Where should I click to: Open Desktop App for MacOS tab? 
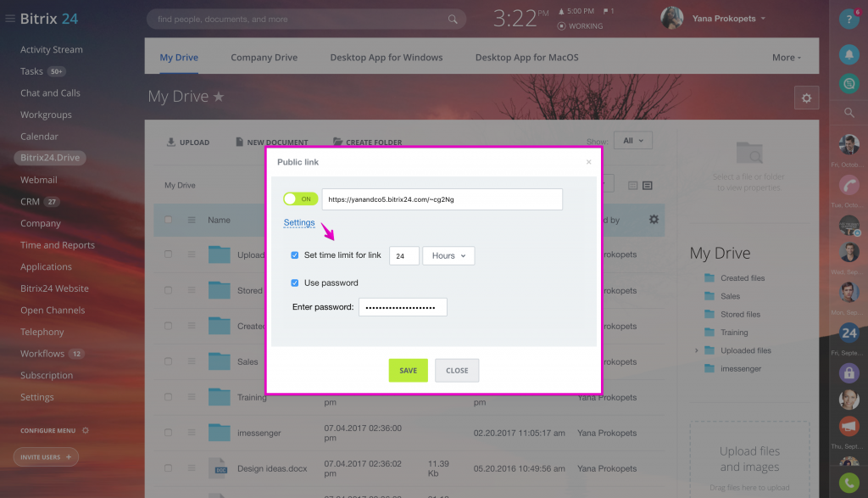[527, 58]
